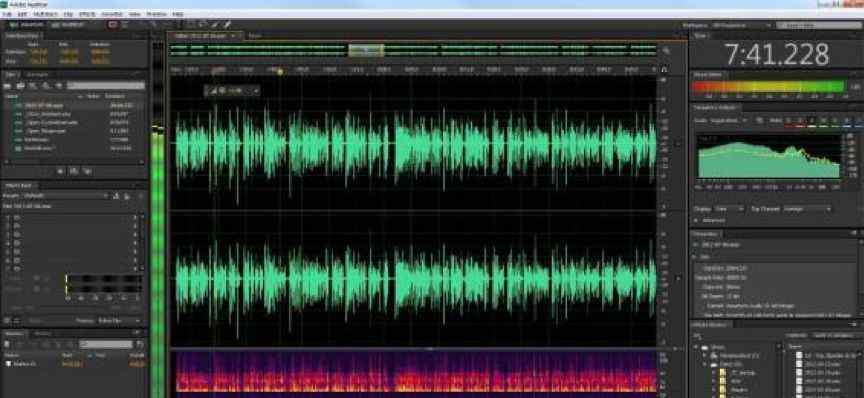Image resolution: width=864 pixels, height=398 pixels.
Task: Open the Effects menu
Action: 87,13
